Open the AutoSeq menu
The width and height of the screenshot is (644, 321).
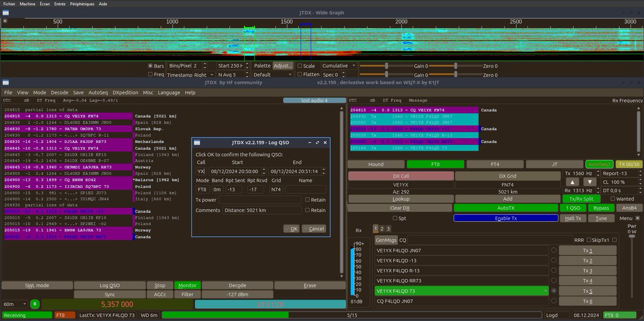(98, 92)
